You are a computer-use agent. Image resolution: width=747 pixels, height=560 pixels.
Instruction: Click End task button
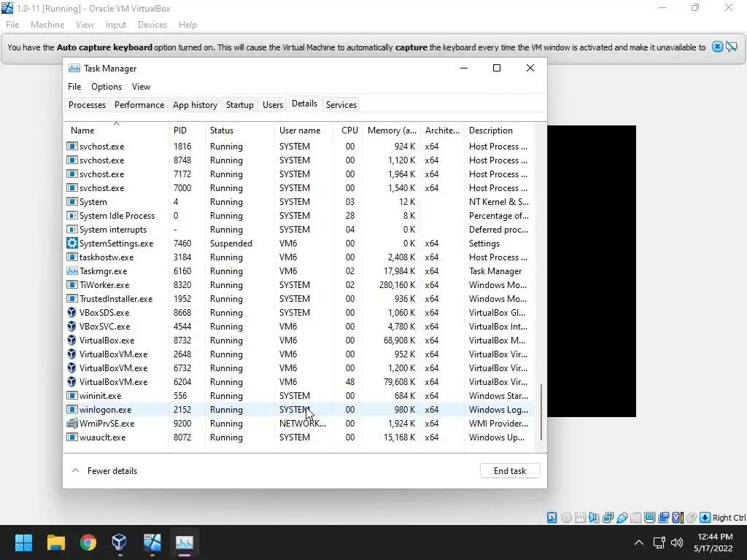pos(510,471)
